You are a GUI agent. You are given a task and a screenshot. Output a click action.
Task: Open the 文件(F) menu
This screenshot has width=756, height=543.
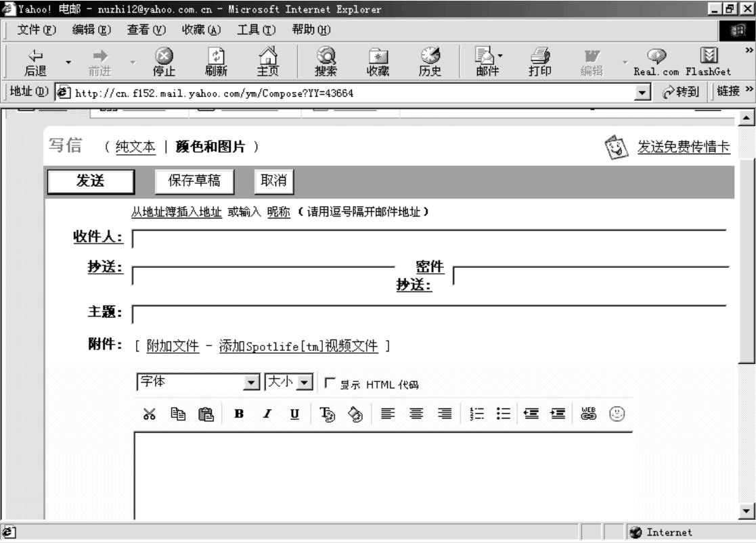37,30
